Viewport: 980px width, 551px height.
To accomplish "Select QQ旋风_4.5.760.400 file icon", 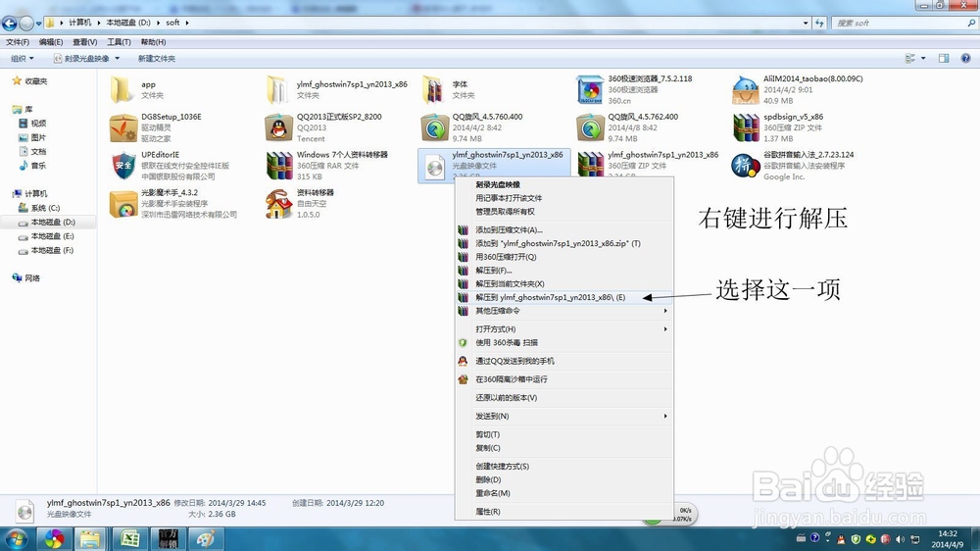I will (x=434, y=127).
